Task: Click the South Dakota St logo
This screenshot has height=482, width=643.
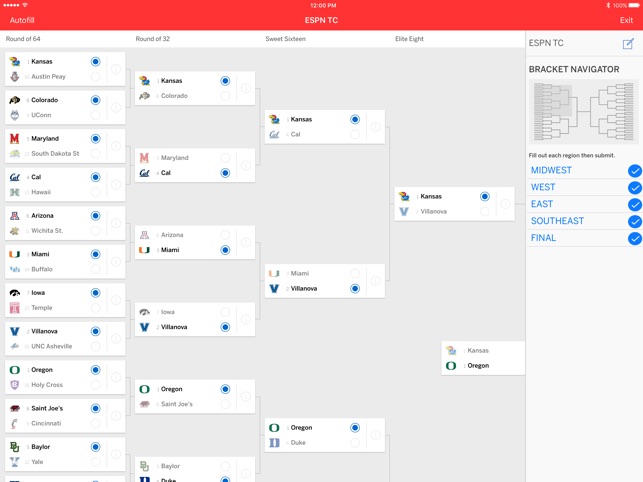Action: 15,153
